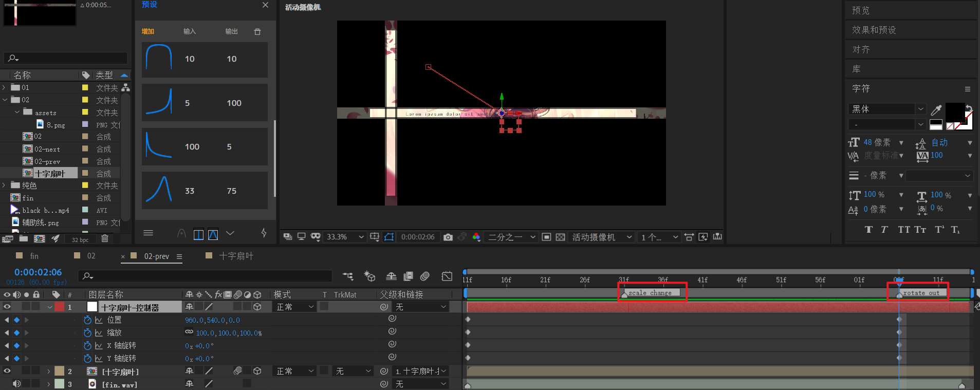The image size is (980, 390).
Task: Apply all caps text style
Action: [x=904, y=230]
